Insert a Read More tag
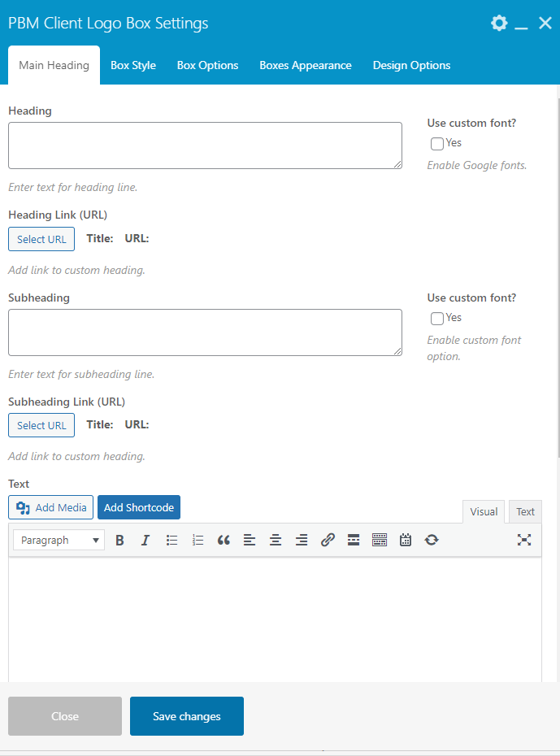Image resolution: width=560 pixels, height=756 pixels. coord(354,540)
